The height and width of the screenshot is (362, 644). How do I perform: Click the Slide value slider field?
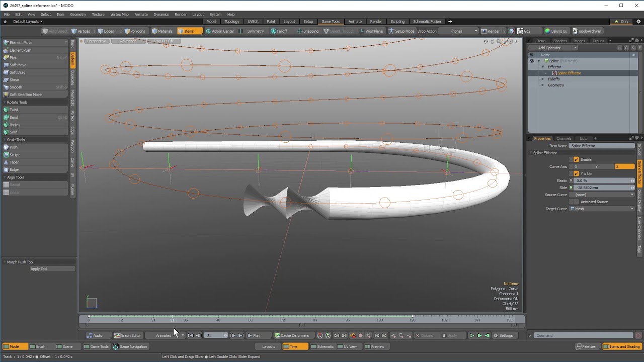[x=602, y=188]
